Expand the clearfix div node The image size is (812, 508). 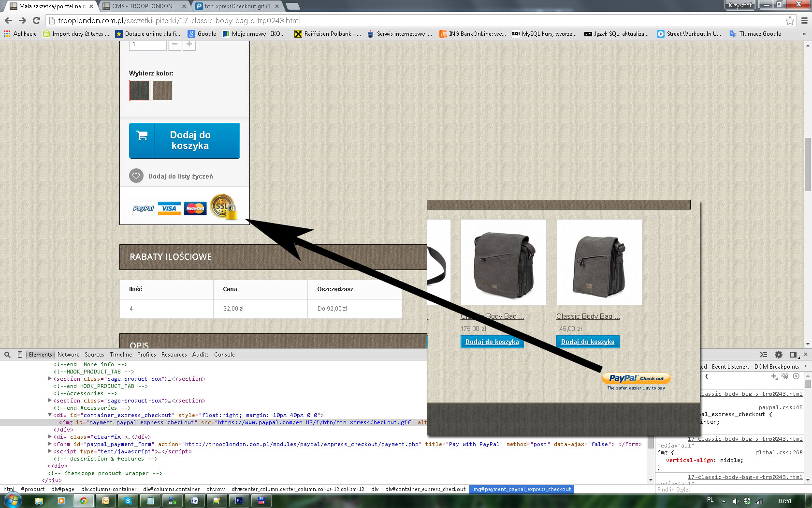pyautogui.click(x=50, y=437)
